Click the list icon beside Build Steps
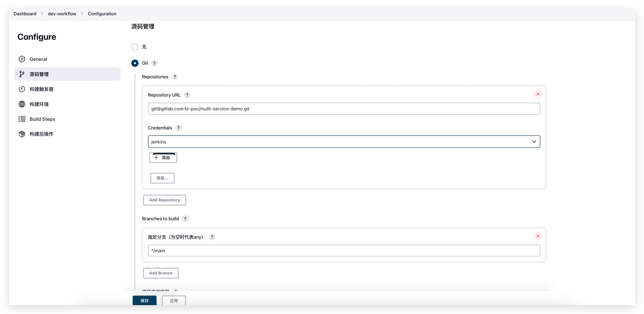 [x=22, y=119]
